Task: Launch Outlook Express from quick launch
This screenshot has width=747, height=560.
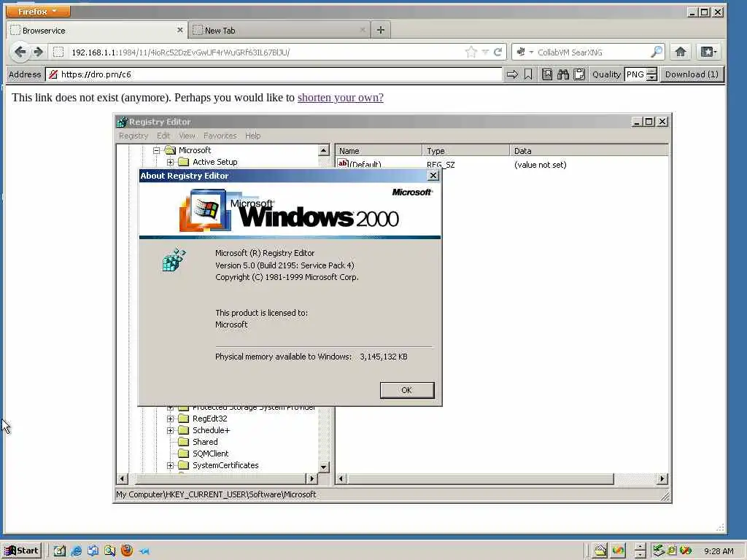Action: point(93,551)
